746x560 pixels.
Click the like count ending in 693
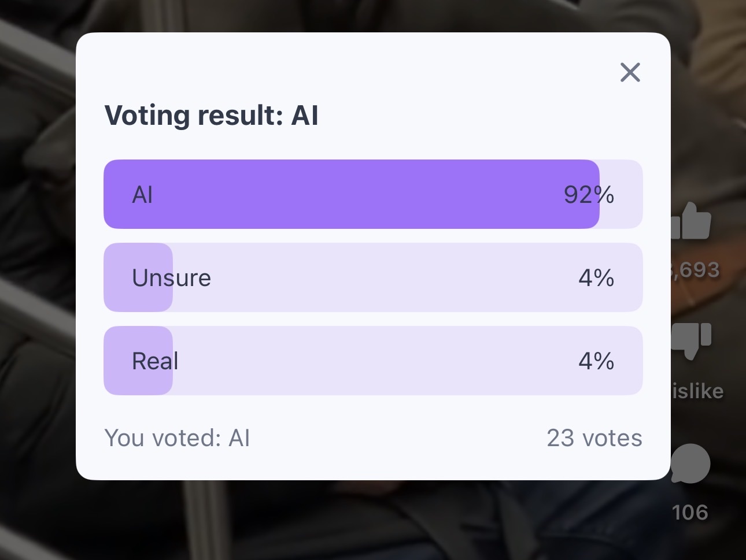point(697,270)
